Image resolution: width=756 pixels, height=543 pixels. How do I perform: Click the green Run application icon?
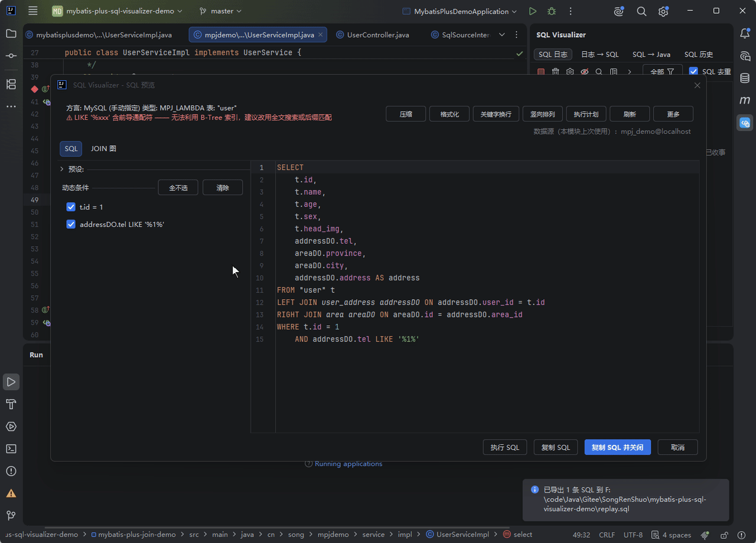(x=533, y=11)
